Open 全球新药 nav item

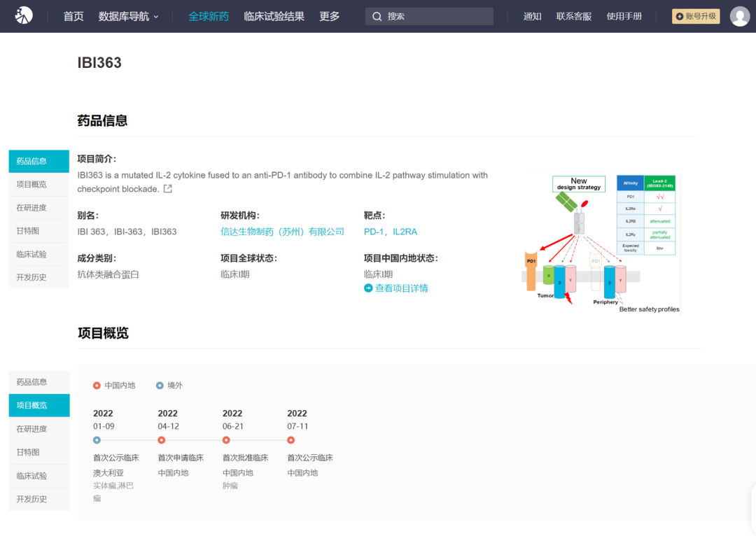209,16
